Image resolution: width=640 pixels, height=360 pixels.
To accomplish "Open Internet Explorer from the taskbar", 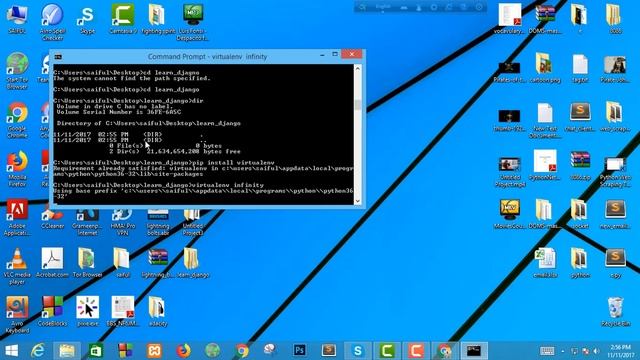I will [38, 351].
